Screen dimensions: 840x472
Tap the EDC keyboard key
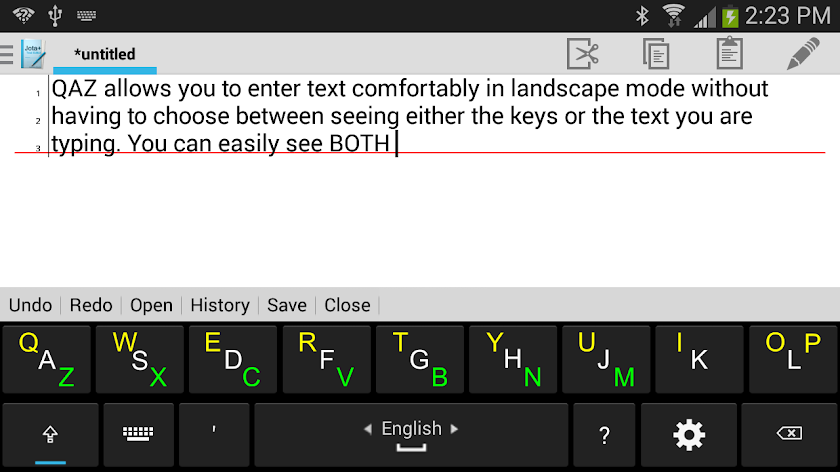[x=233, y=359]
